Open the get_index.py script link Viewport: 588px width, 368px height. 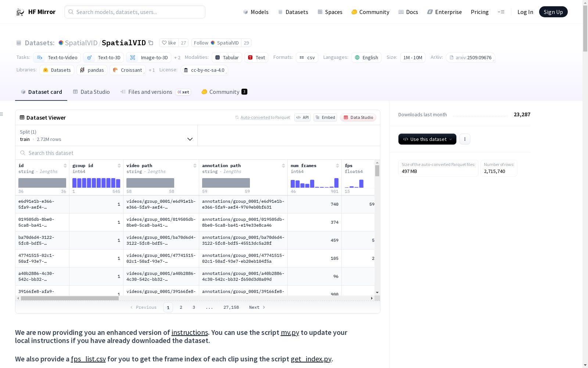click(x=311, y=359)
